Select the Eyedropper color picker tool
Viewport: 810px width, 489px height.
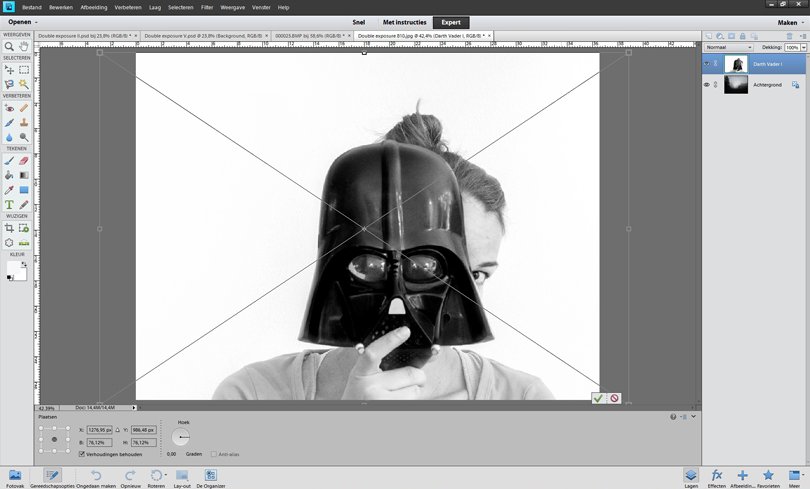(9, 190)
